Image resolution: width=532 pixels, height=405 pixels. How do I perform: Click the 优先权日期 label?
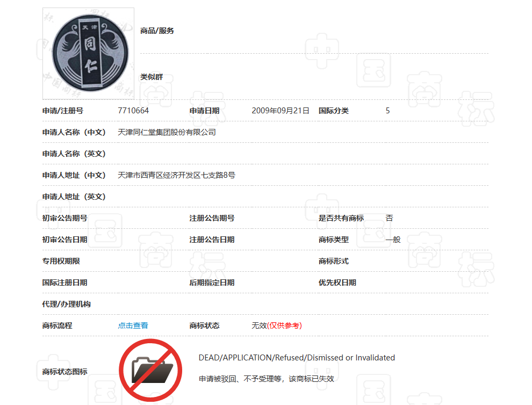click(337, 283)
